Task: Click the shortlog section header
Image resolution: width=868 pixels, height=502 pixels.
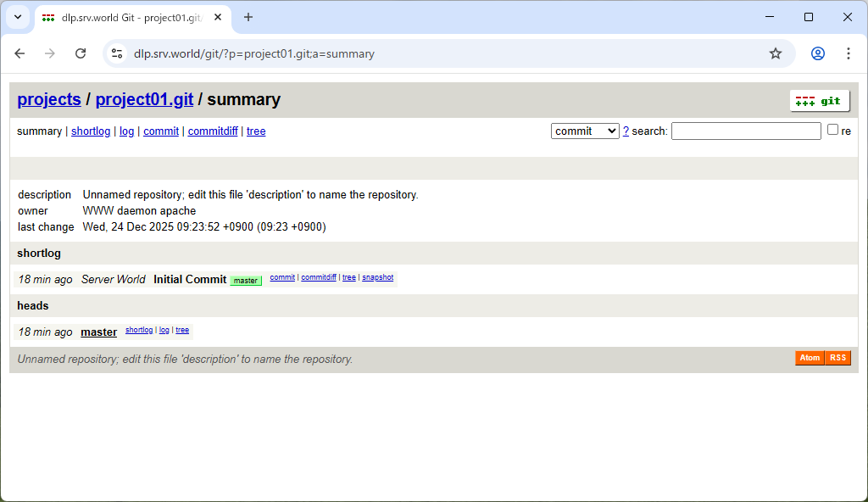Action: [39, 254]
